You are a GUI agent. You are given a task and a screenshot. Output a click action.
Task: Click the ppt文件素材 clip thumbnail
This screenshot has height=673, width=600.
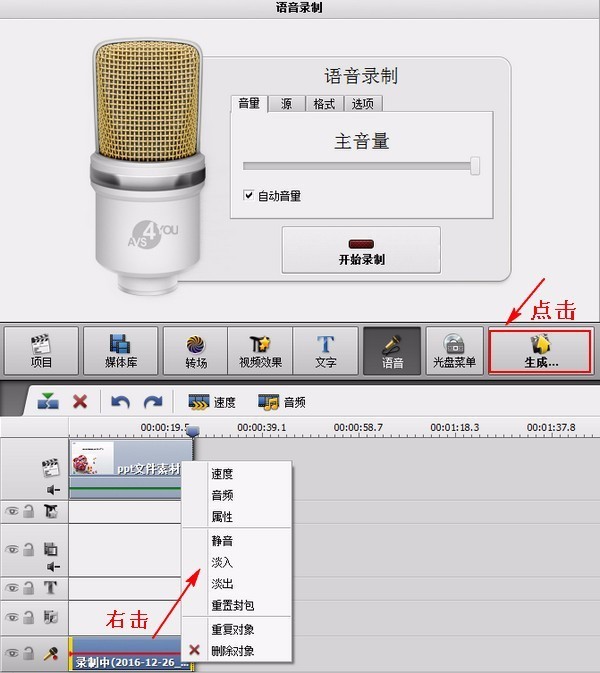92,458
